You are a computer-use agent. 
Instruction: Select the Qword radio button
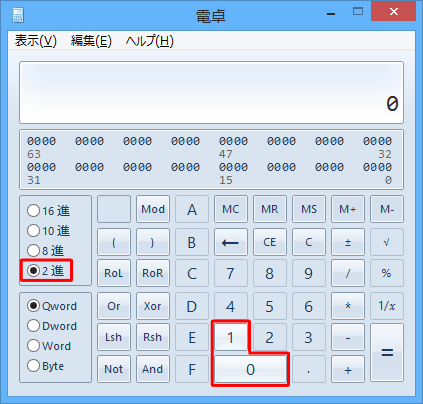pyautogui.click(x=52, y=306)
